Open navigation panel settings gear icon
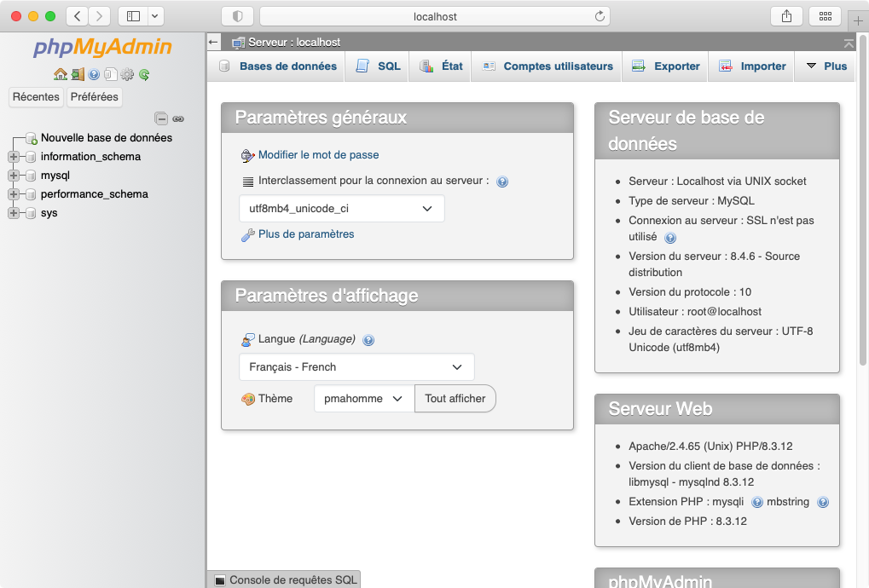Image resolution: width=869 pixels, height=588 pixels. (x=127, y=75)
